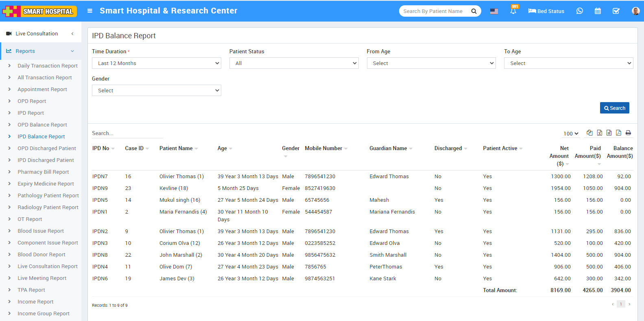Open the Patient Status dropdown

click(x=294, y=63)
